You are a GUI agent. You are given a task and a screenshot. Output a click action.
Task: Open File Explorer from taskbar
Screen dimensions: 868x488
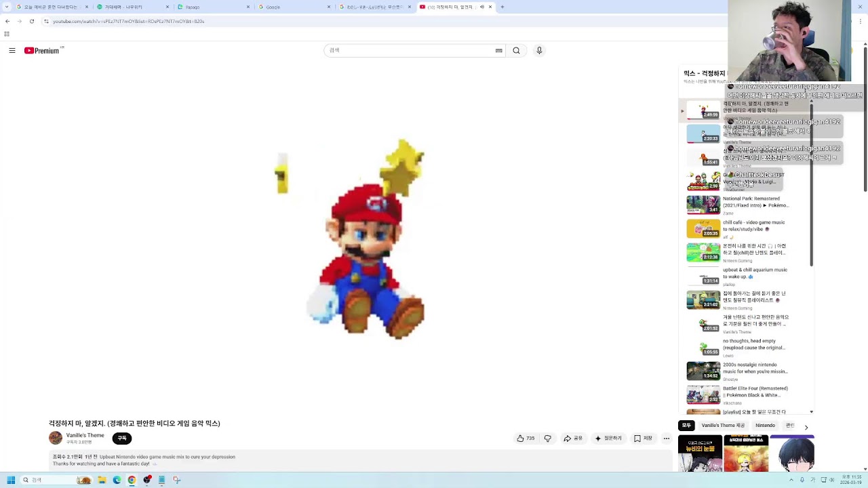pyautogui.click(x=102, y=480)
